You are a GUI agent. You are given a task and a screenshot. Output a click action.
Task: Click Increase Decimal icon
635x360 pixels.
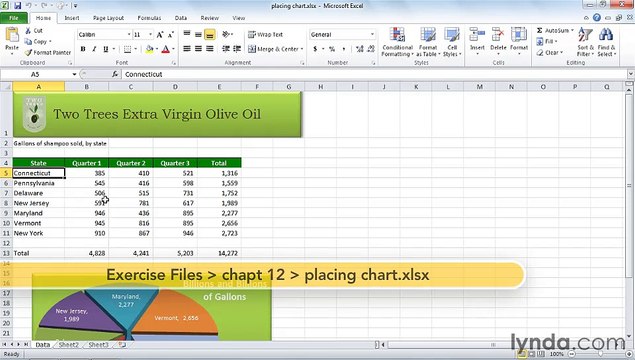coord(359,49)
